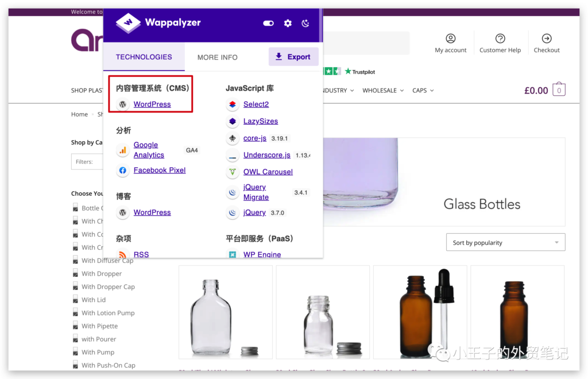Open the amber dropper bottle product thumbnail

coord(420,312)
